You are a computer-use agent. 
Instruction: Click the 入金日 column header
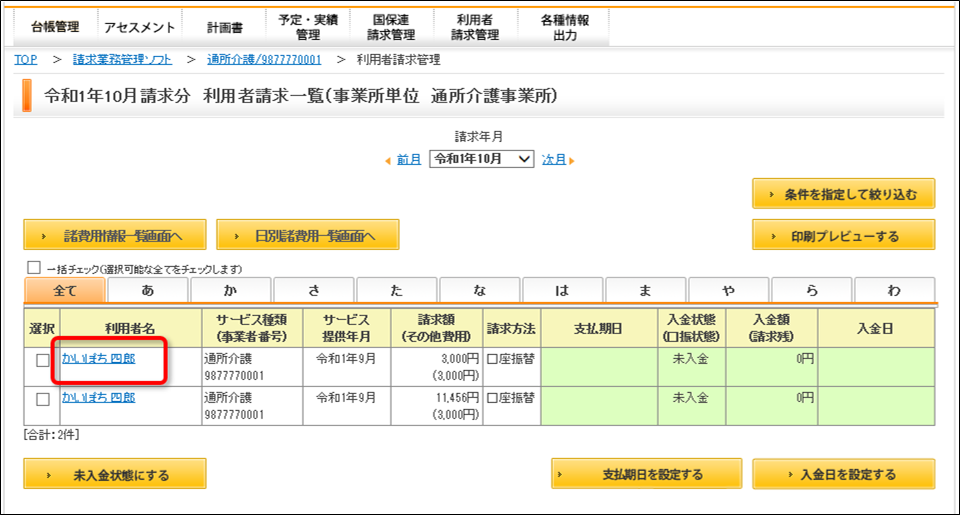[876, 328]
